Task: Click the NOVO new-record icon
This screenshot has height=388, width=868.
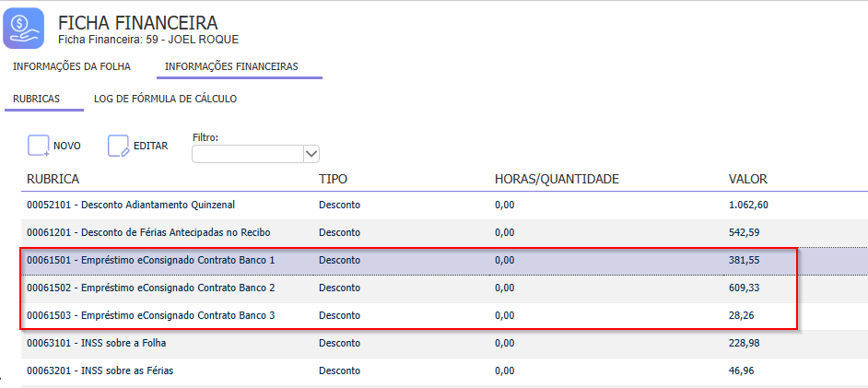Action: click(39, 147)
